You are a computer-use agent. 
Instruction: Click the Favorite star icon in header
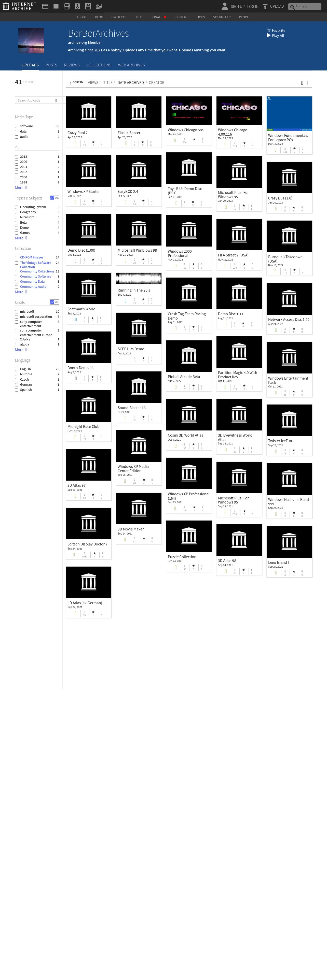pos(269,31)
